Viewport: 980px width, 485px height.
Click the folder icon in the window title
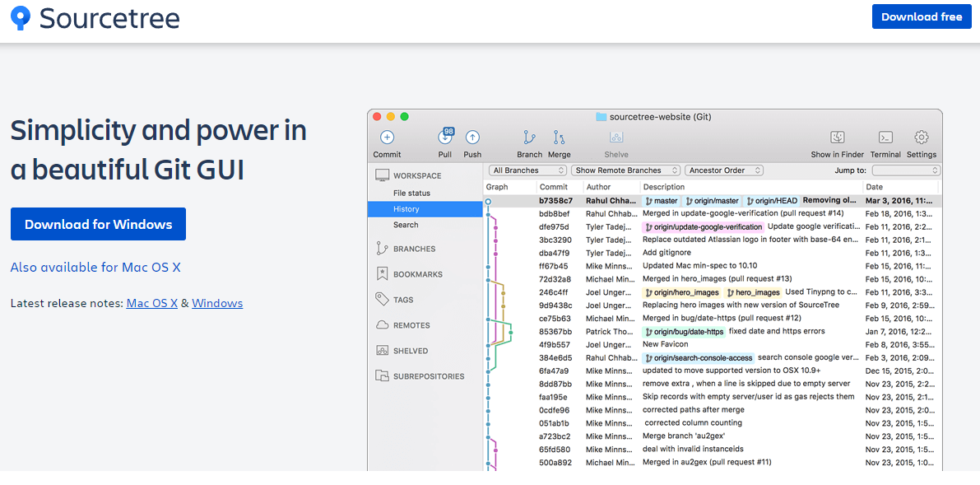click(x=601, y=116)
